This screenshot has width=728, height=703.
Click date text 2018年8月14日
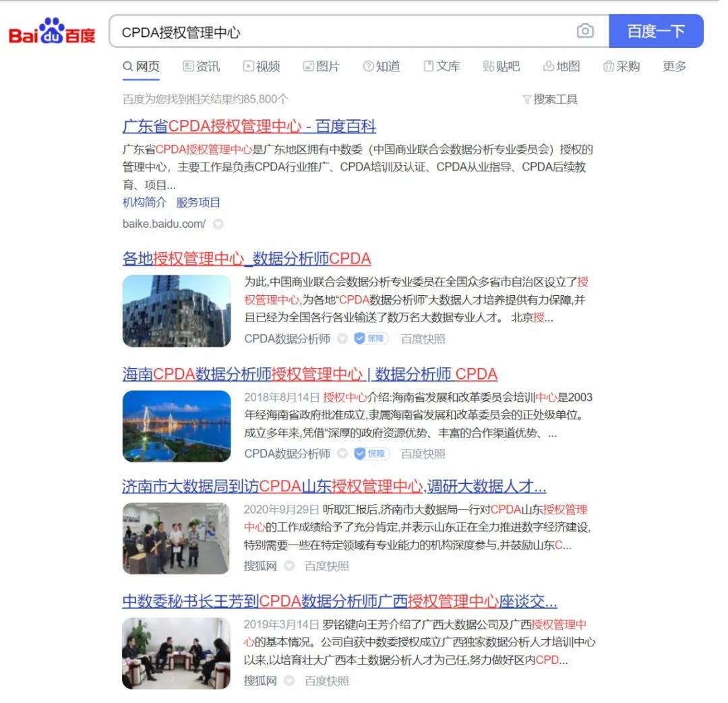click(x=282, y=398)
